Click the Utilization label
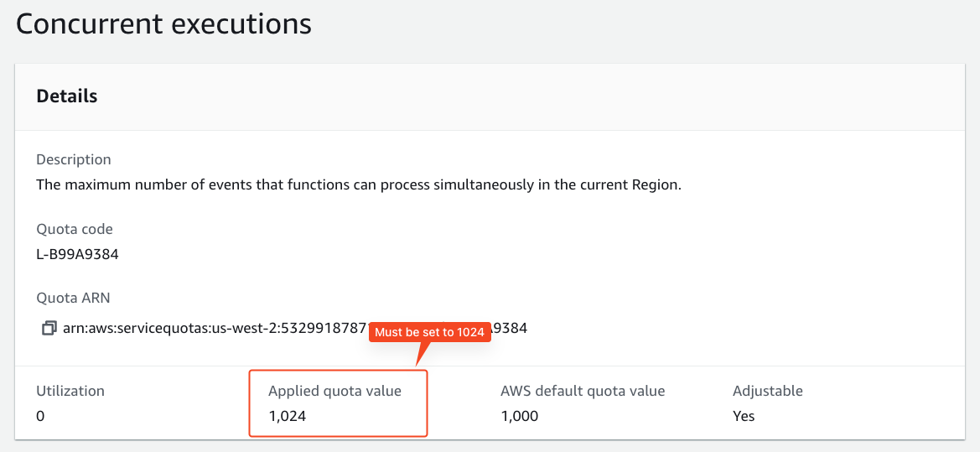 [70, 392]
